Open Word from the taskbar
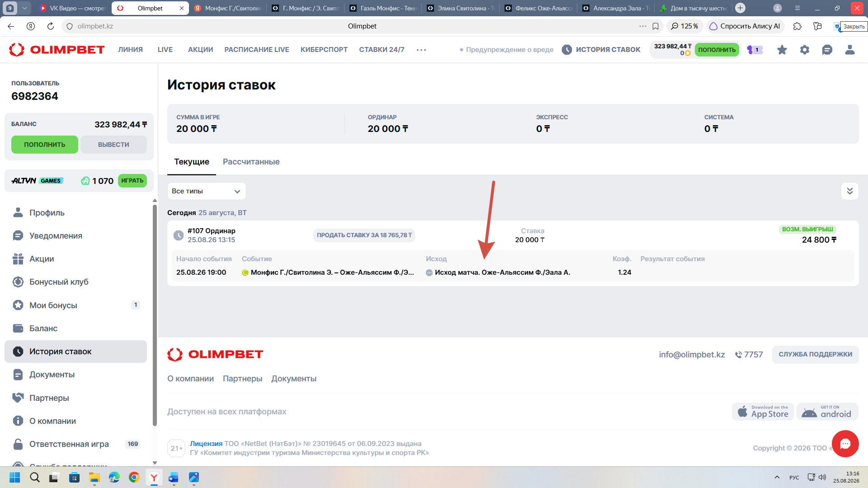This screenshot has width=868, height=488. coord(174,477)
